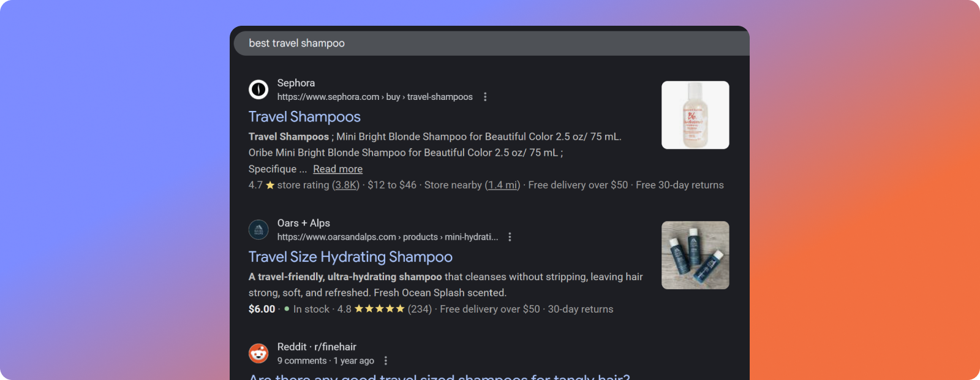Viewport: 980px width, 380px height.
Task: Click the Sephora site favicon
Action: pos(258,89)
